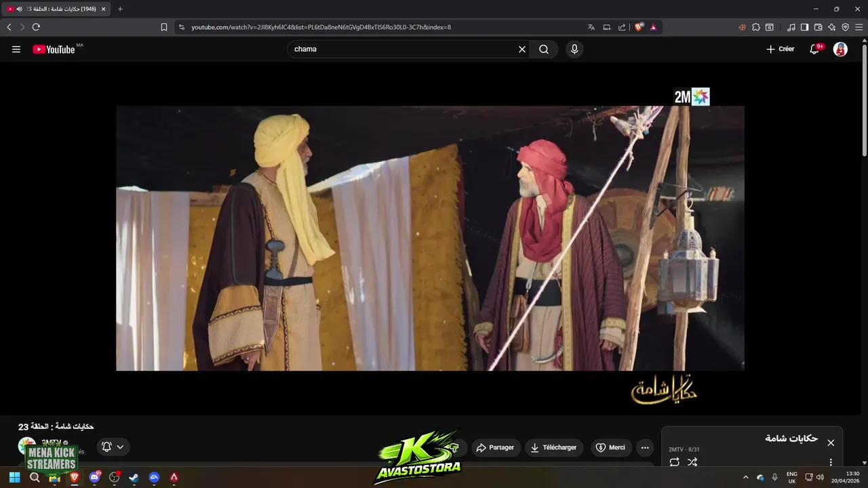Select the حكايات شامة tab

(56, 9)
